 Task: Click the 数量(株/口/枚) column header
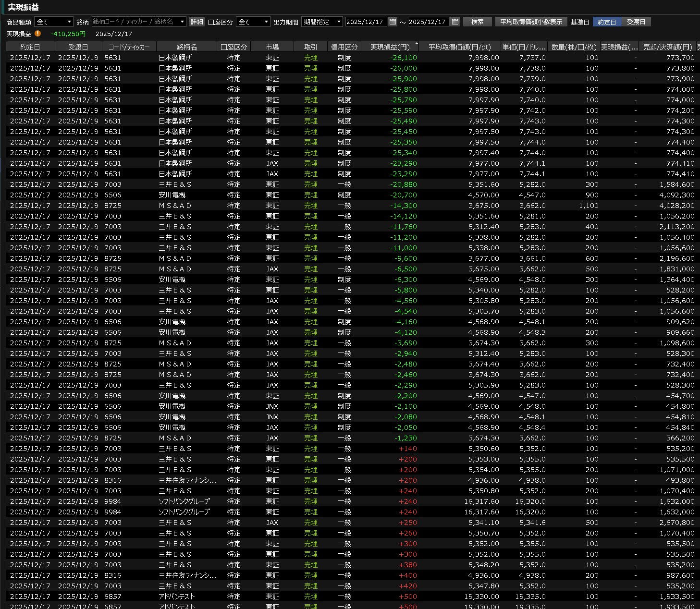click(x=574, y=47)
